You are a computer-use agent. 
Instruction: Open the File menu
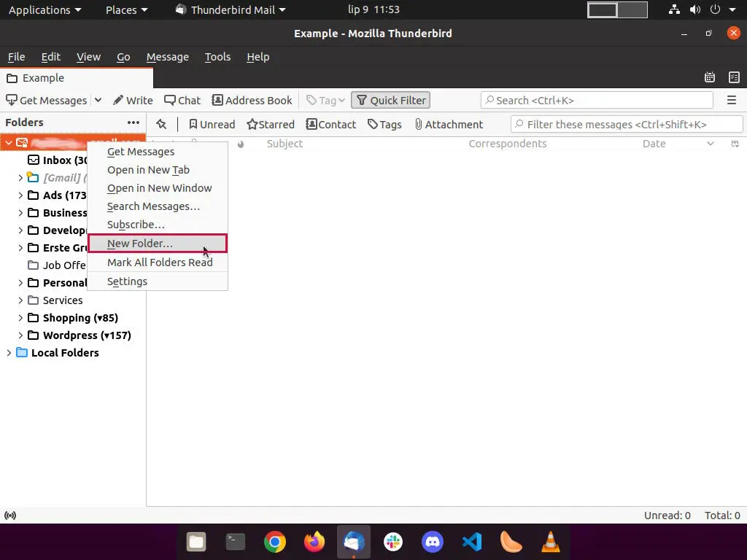pos(16,57)
